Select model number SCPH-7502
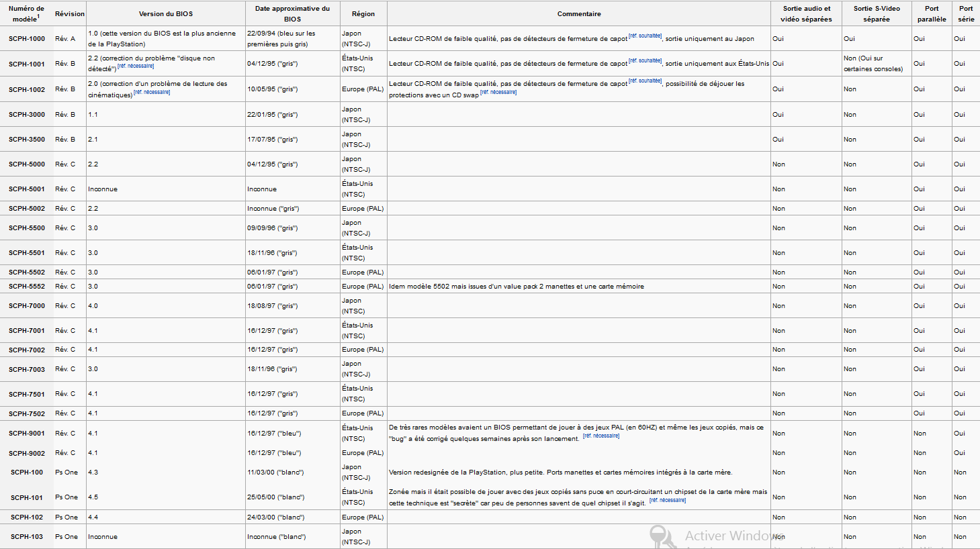980x549 pixels. (27, 414)
